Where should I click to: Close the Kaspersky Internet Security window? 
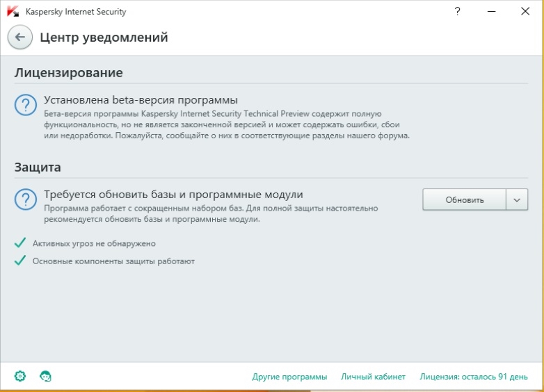pos(525,11)
